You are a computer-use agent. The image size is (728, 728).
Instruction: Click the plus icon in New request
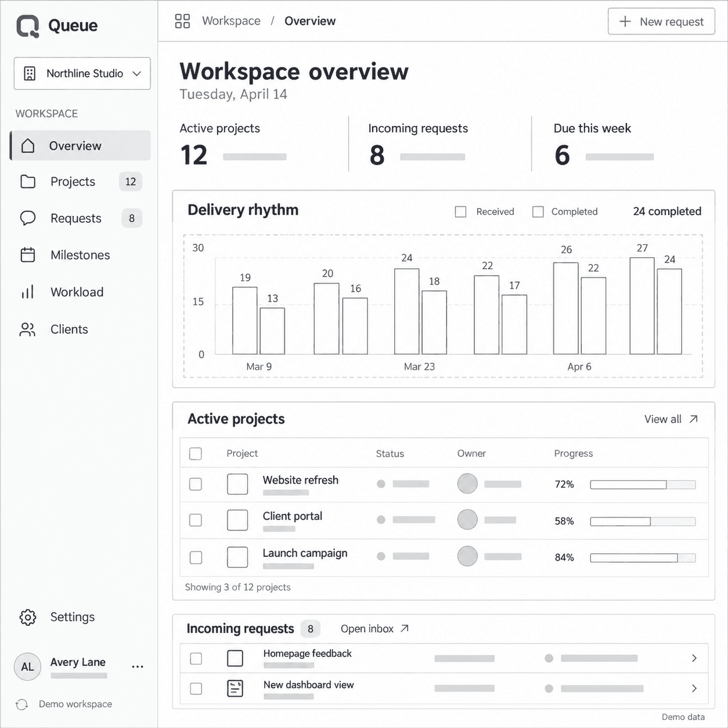coord(625,21)
